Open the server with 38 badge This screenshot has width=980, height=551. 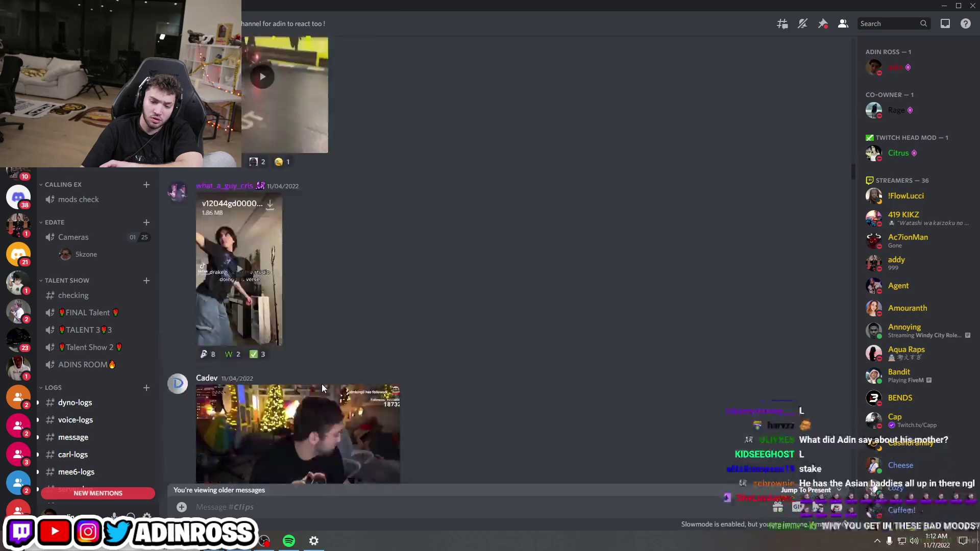[x=18, y=197]
